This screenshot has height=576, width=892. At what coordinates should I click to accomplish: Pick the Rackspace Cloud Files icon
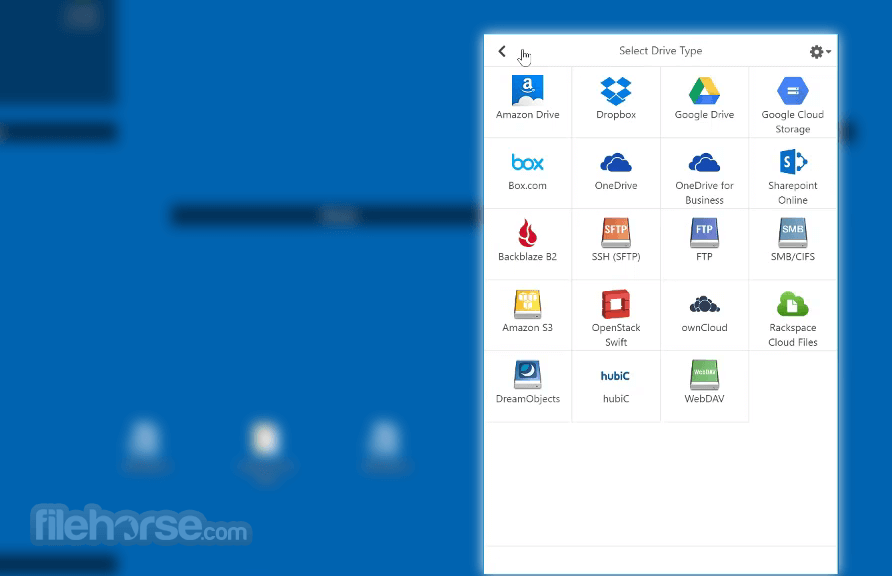point(792,304)
